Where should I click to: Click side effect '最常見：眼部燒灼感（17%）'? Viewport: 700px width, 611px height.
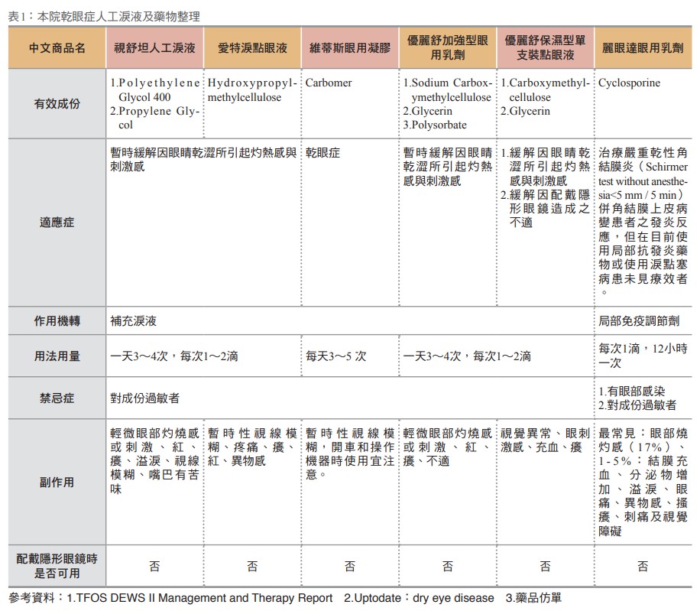click(643, 440)
